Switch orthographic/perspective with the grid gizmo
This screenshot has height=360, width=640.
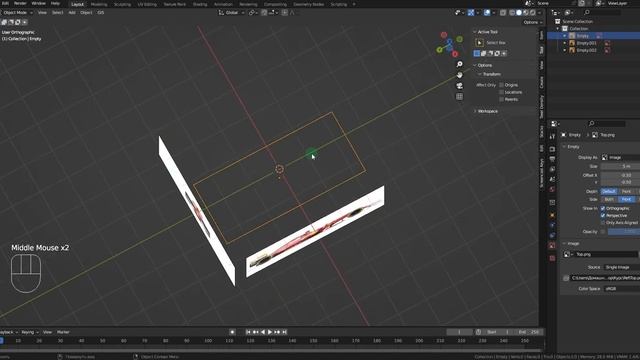460,96
